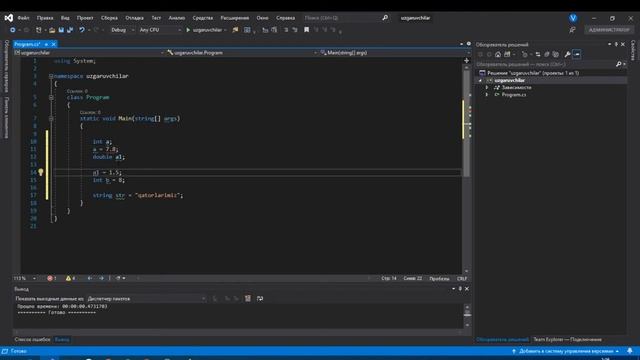Viewport: 640px width, 360px height.
Task: Click the feedback icon below the account avatar
Action: point(572,30)
